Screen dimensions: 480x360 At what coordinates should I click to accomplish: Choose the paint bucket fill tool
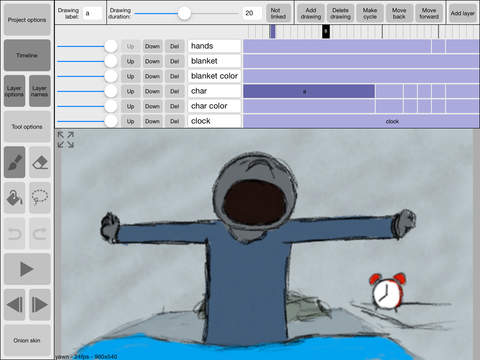click(15, 197)
